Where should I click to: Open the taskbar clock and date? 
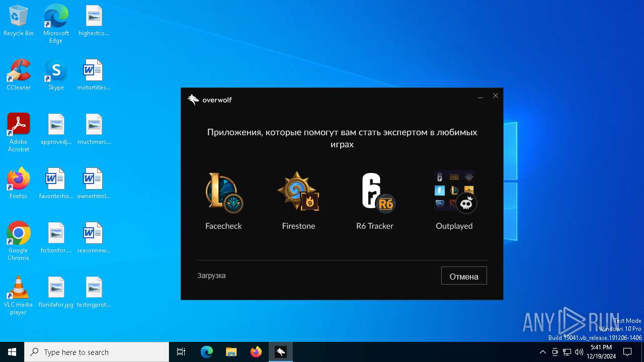(601, 352)
